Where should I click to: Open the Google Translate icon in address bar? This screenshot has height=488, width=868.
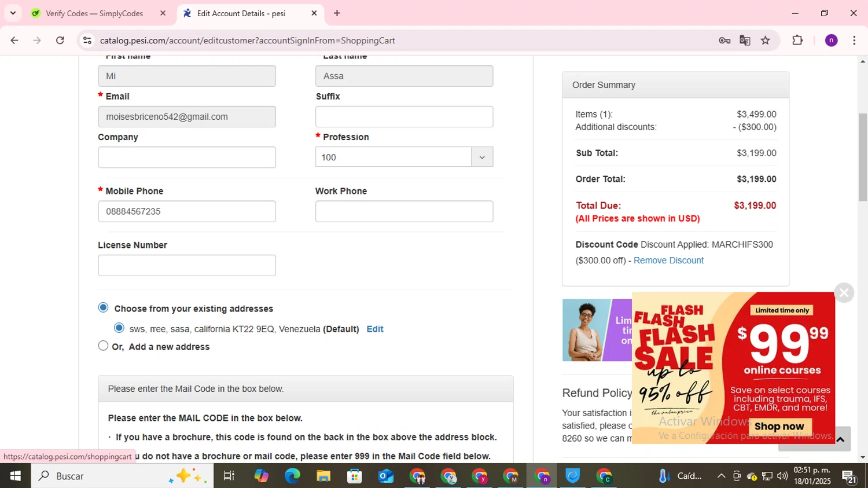click(x=745, y=41)
